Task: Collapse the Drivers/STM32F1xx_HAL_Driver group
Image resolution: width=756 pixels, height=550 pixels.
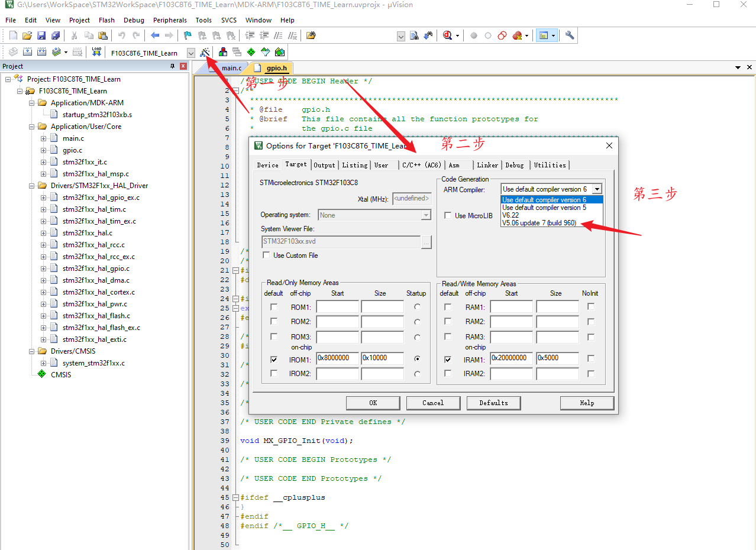Action: click(31, 186)
